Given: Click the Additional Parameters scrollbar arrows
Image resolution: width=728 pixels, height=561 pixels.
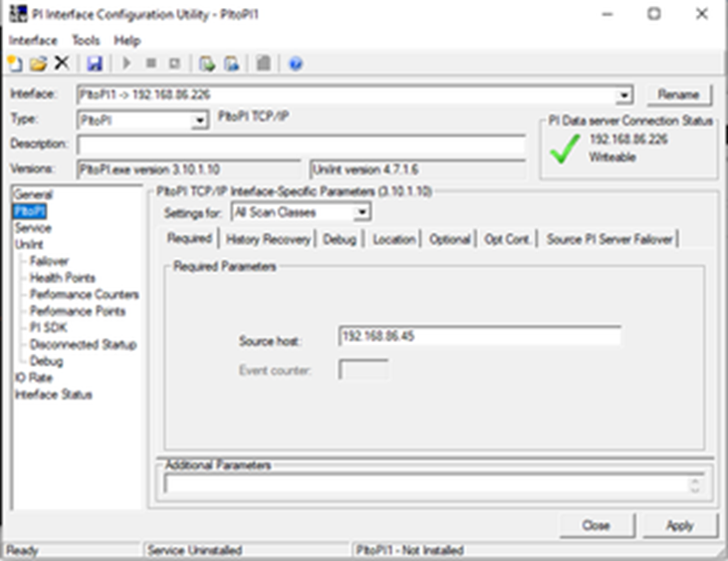Looking at the screenshot, I should point(695,485).
